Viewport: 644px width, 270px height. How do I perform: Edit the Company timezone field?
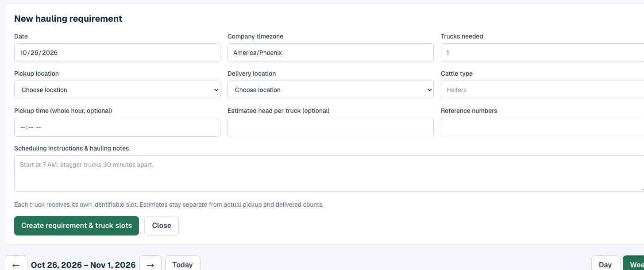tap(330, 53)
